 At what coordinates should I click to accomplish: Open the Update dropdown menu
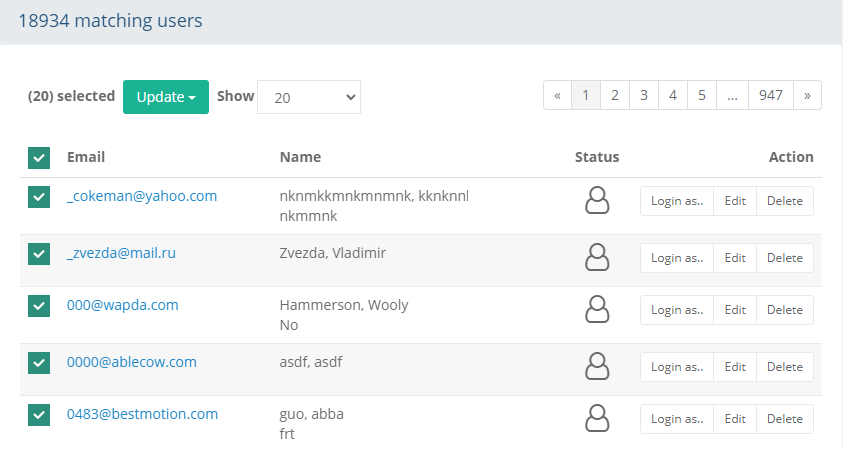click(165, 97)
